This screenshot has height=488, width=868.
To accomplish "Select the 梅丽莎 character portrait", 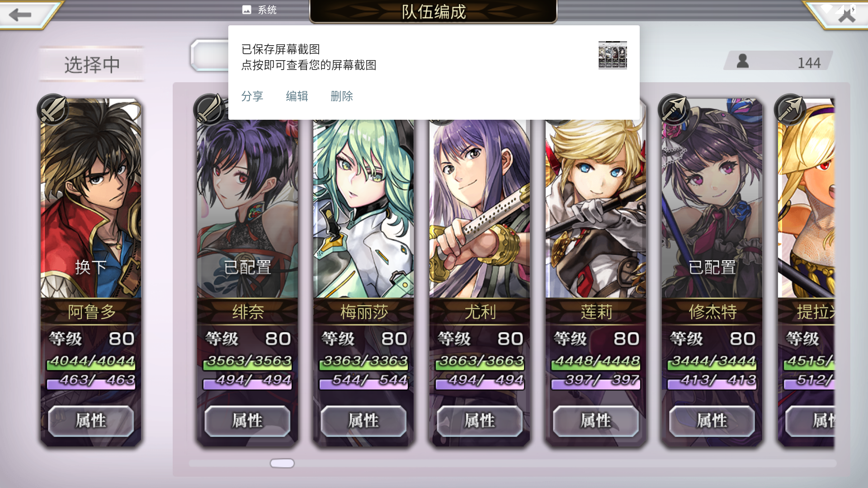I will click(x=363, y=209).
